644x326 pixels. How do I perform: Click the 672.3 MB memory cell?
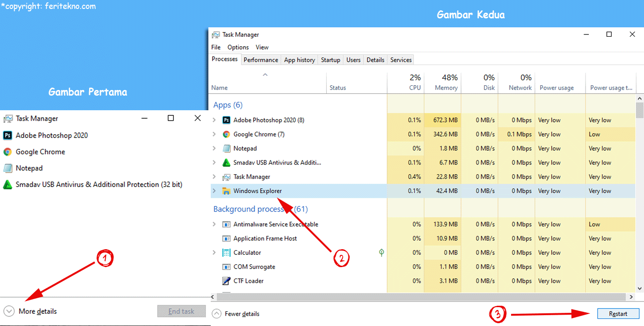[443, 120]
